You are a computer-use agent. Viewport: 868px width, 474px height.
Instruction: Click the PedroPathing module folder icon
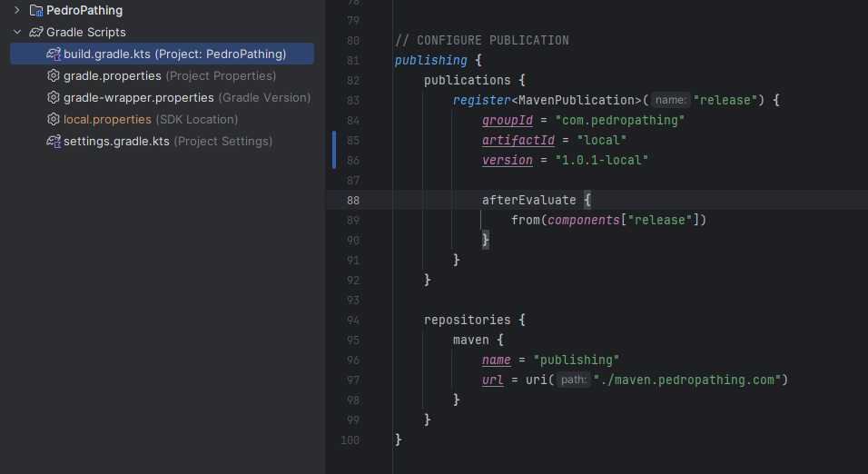[36, 10]
